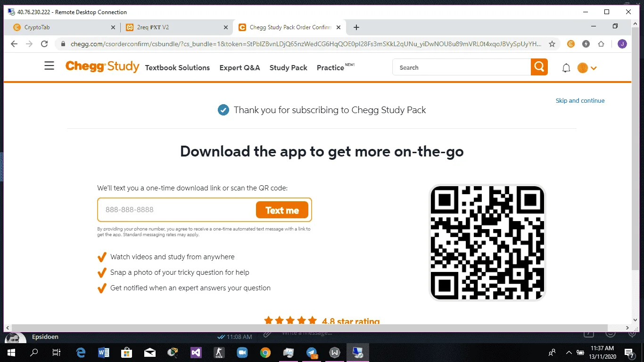The width and height of the screenshot is (644, 362).
Task: Close the CryptoTab tab
Action: pyautogui.click(x=113, y=27)
